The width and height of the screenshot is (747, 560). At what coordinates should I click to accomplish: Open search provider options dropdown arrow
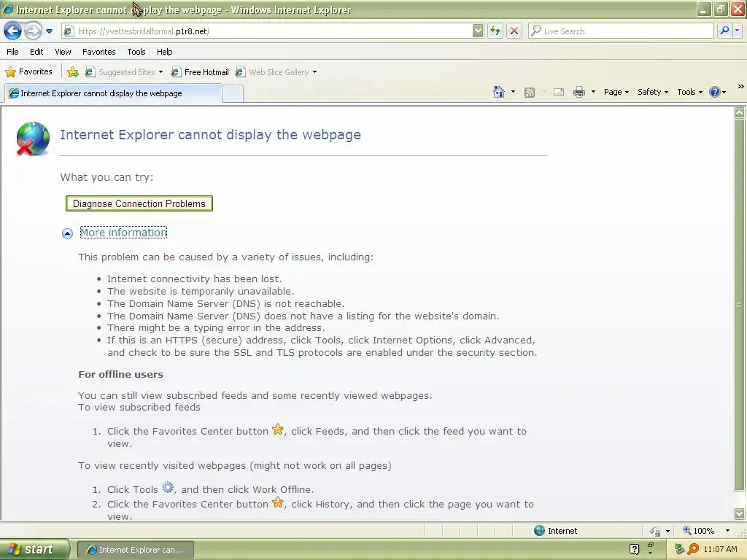tap(737, 31)
